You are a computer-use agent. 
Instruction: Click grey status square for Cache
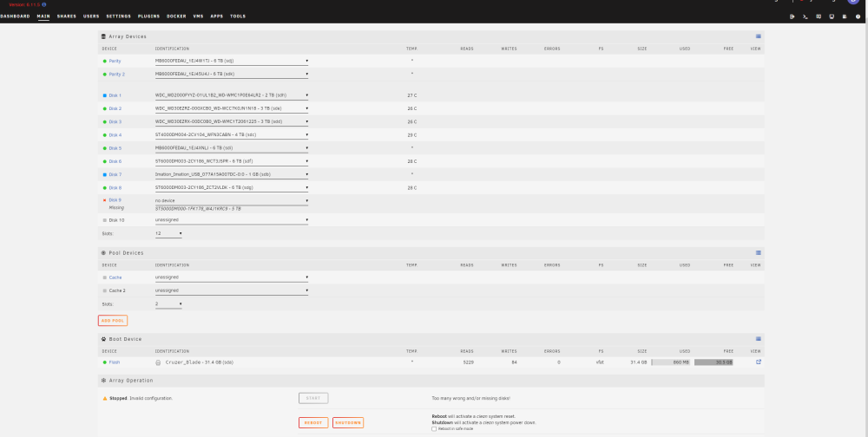click(x=105, y=277)
